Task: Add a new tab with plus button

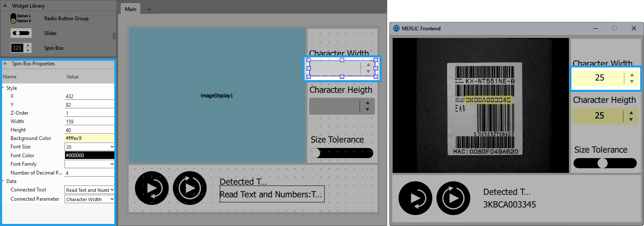Action: (x=148, y=9)
